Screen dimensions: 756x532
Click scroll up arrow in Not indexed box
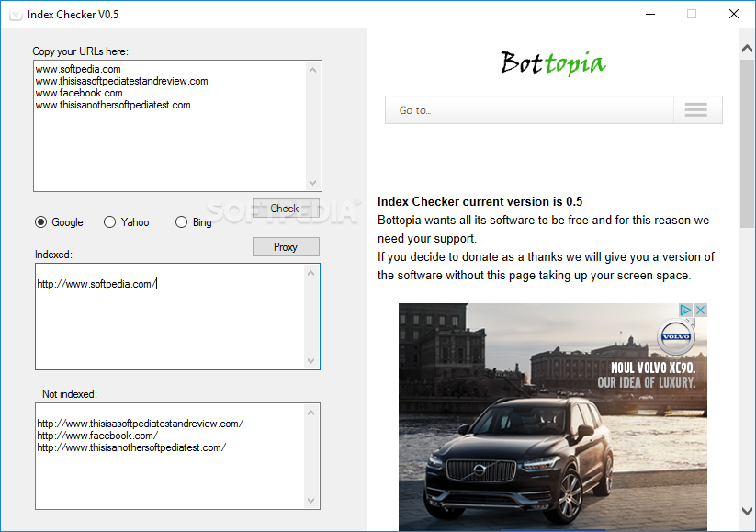pos(311,413)
